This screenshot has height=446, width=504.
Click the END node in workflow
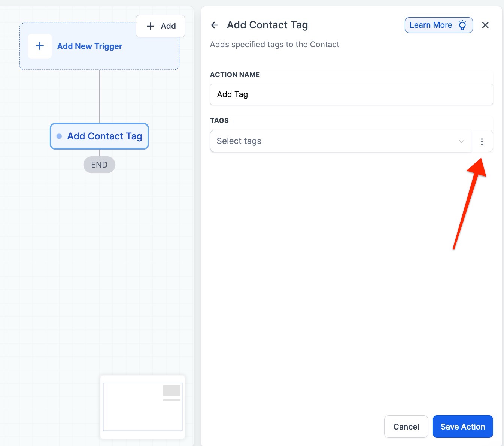(x=99, y=165)
